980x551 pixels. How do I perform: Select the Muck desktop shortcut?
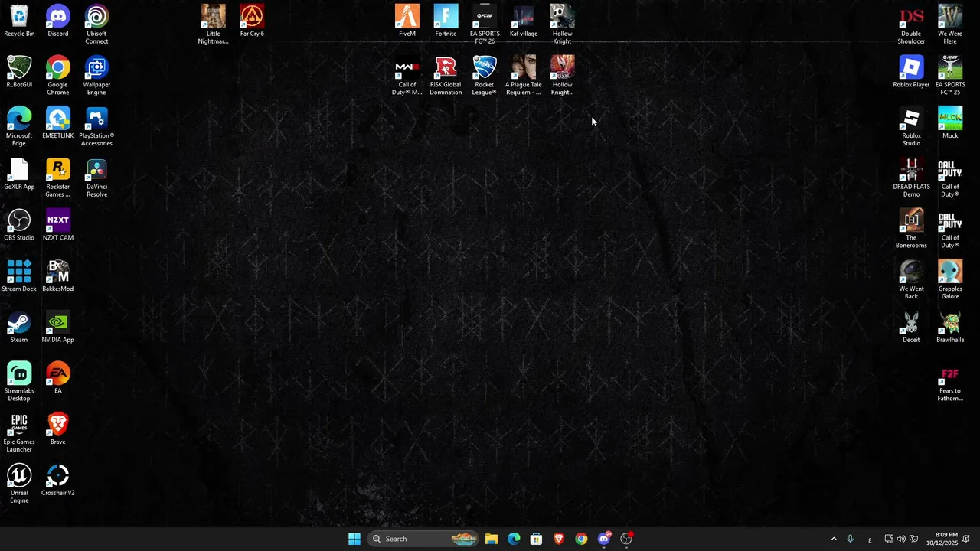tap(950, 123)
